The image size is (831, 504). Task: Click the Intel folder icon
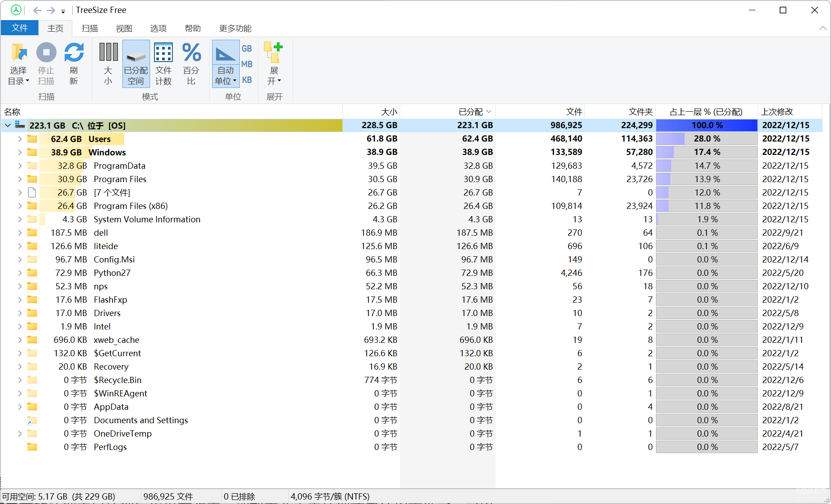[x=32, y=326]
